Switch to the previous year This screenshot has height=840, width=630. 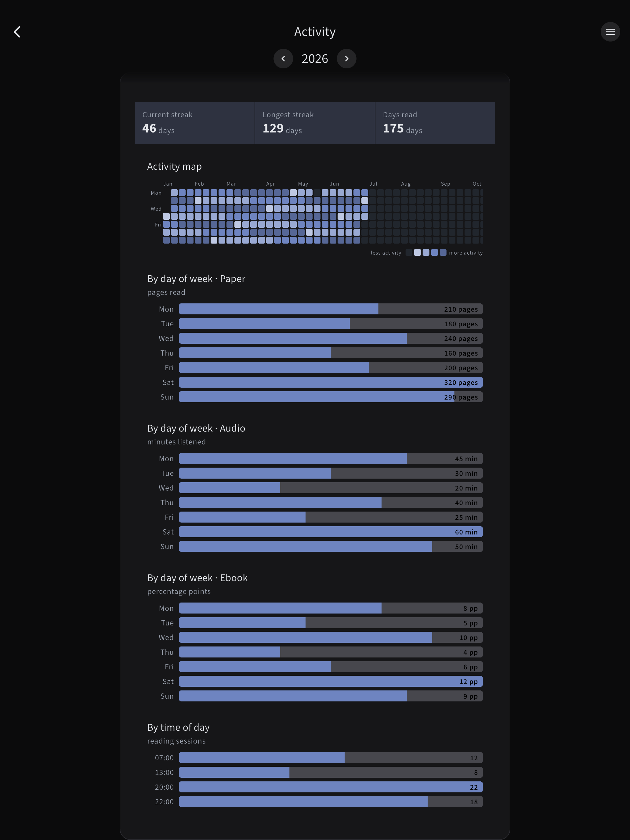283,59
